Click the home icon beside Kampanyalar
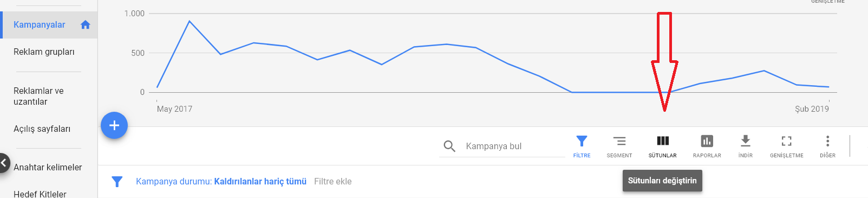The height and width of the screenshot is (198, 868). [x=85, y=24]
